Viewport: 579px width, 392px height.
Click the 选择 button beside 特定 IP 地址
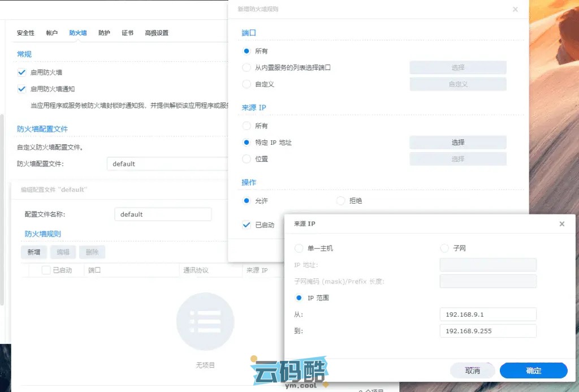(x=457, y=143)
